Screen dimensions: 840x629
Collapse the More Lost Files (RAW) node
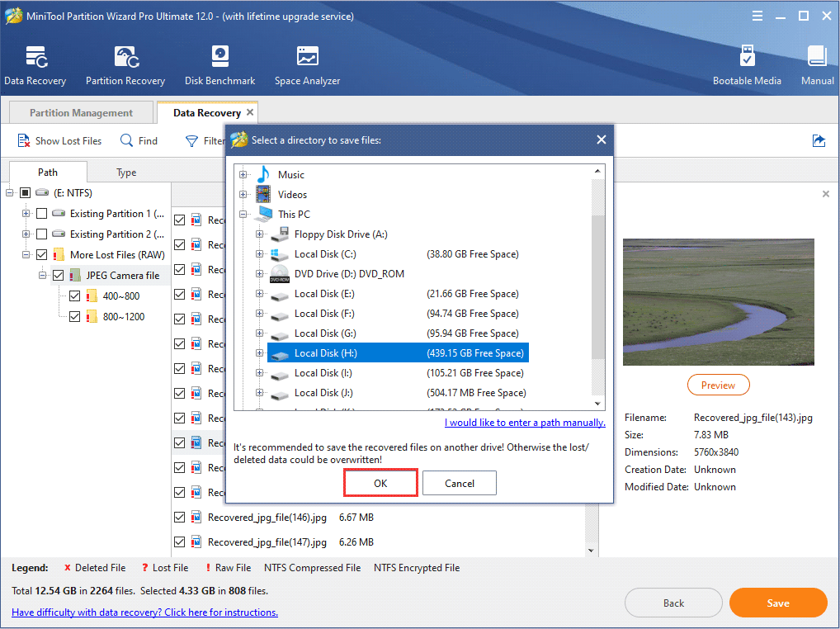[x=26, y=254]
